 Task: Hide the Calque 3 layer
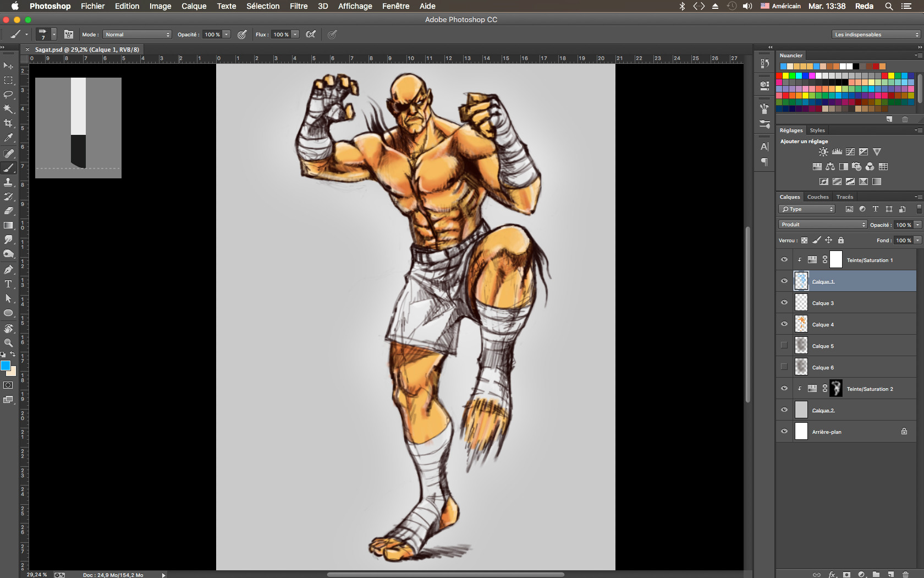784,303
